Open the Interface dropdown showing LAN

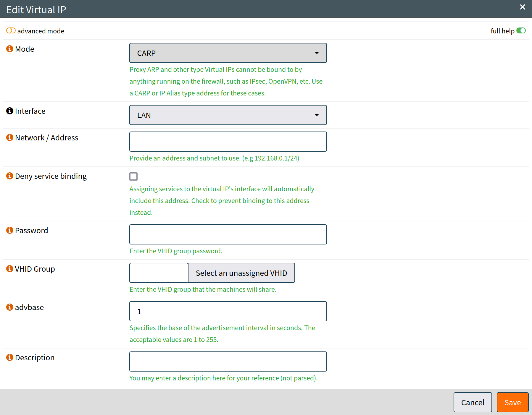tap(228, 115)
